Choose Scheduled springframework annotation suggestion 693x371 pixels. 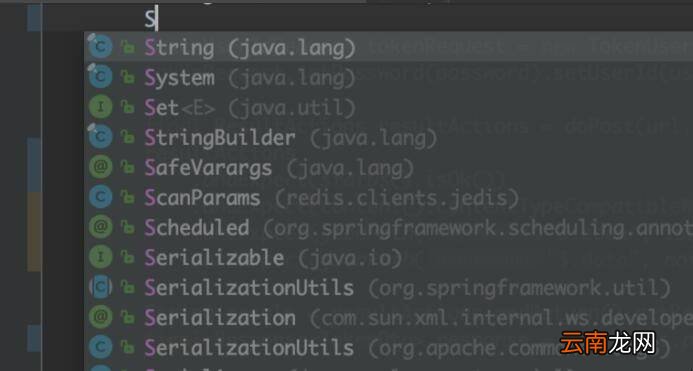388,228
